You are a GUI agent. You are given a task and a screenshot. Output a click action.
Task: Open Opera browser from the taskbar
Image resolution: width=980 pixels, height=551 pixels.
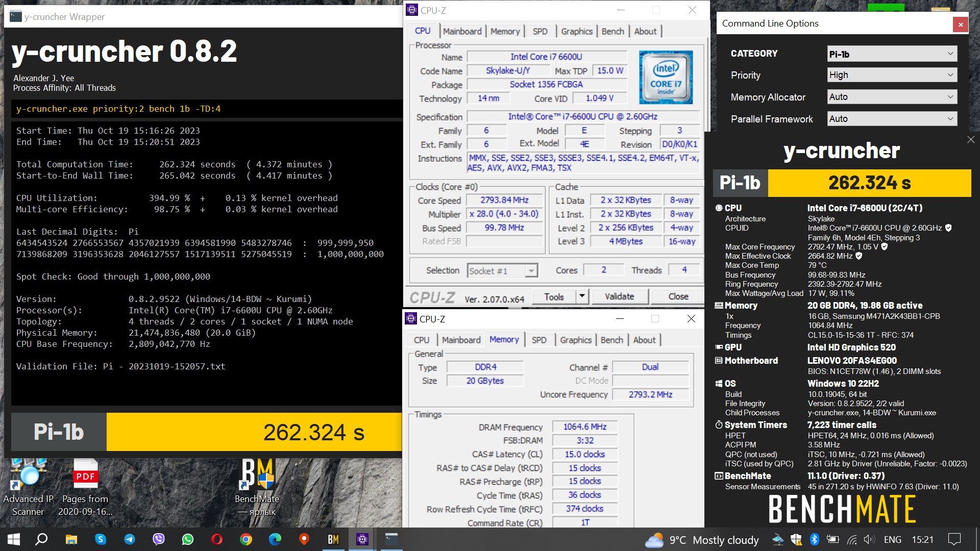pos(217,539)
